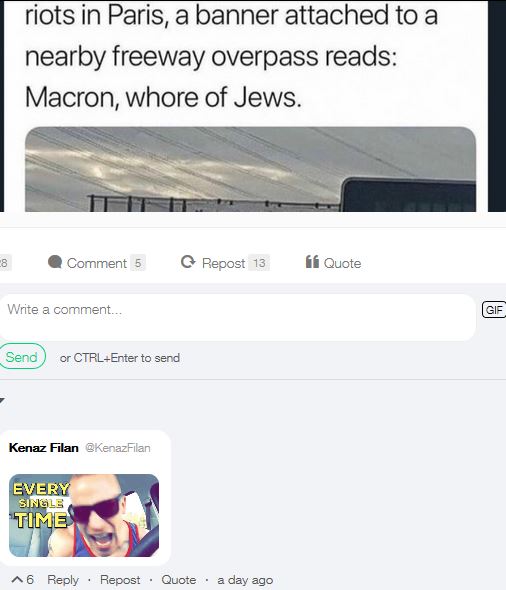Viewport: 506px width, 590px height.
Task: Send the comment with Send button
Action: [x=22, y=356]
